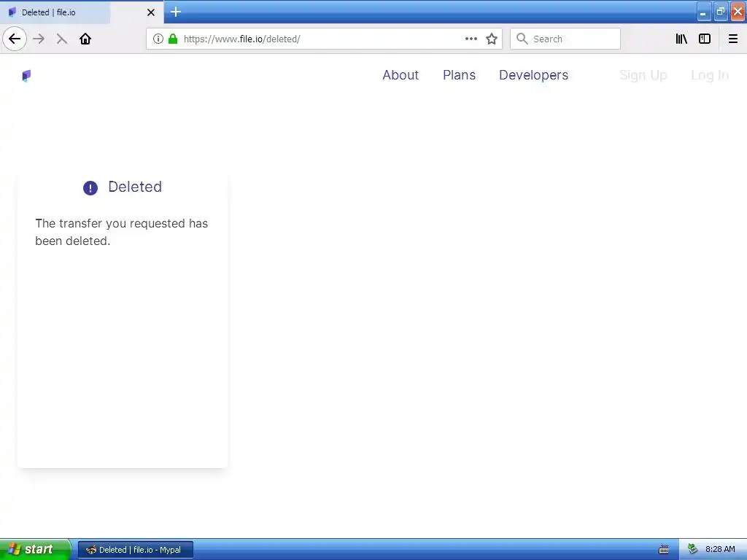Open the About page link

coord(400,75)
